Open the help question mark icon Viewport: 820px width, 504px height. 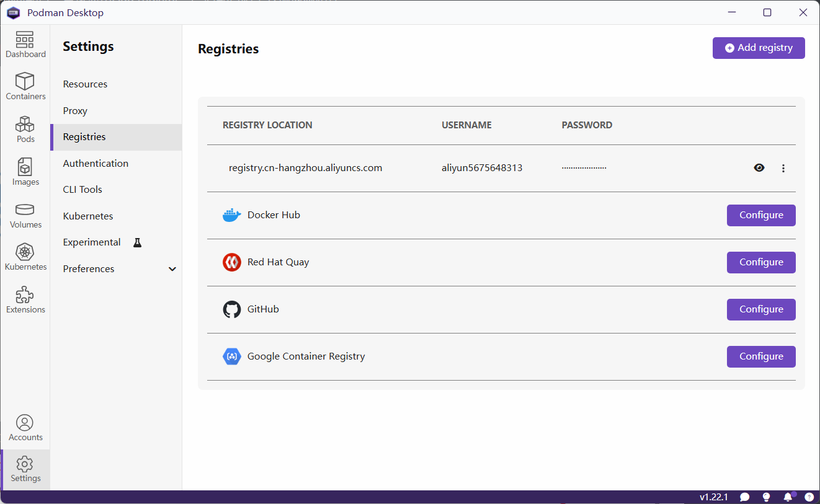point(809,497)
